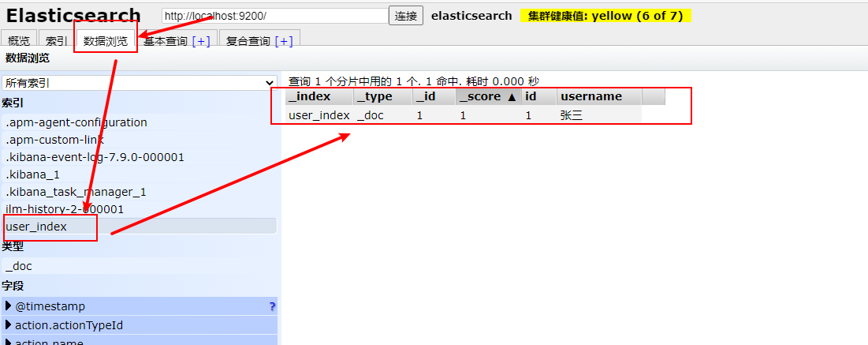Viewport: 868px width, 345px height.
Task: Add new 基本查询 tab with [+]
Action: click(201, 41)
